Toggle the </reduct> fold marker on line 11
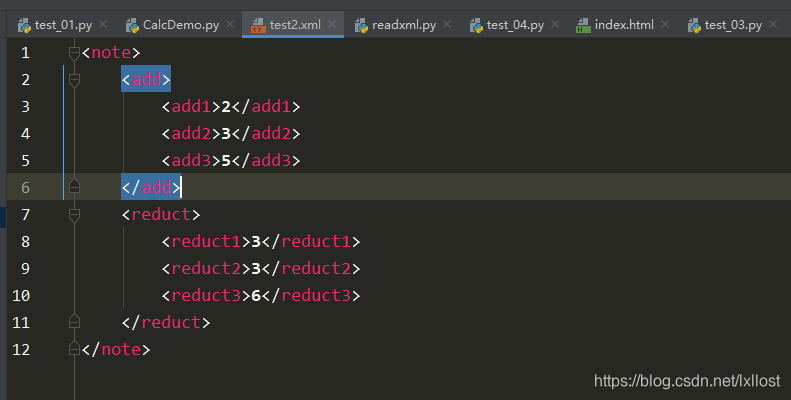The image size is (791, 400). pos(74,321)
